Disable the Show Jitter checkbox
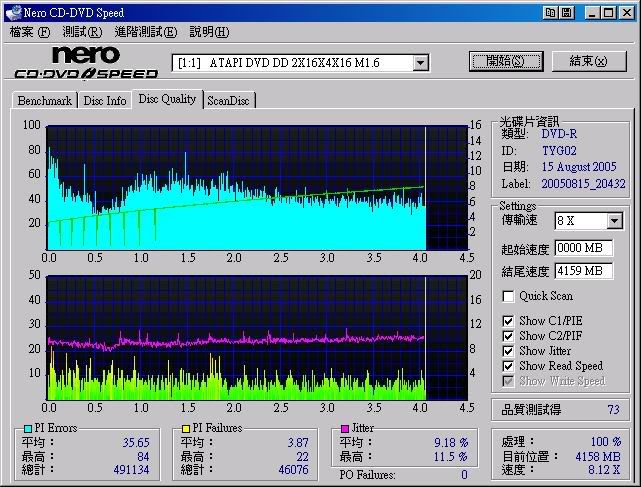Viewport: 641px width, 487px height. [x=508, y=351]
